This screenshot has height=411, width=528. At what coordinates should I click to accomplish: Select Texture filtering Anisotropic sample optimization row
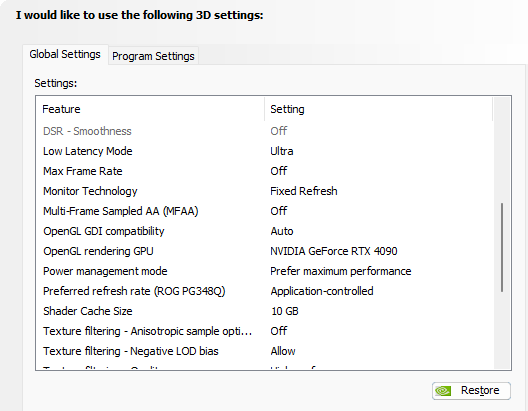265,331
